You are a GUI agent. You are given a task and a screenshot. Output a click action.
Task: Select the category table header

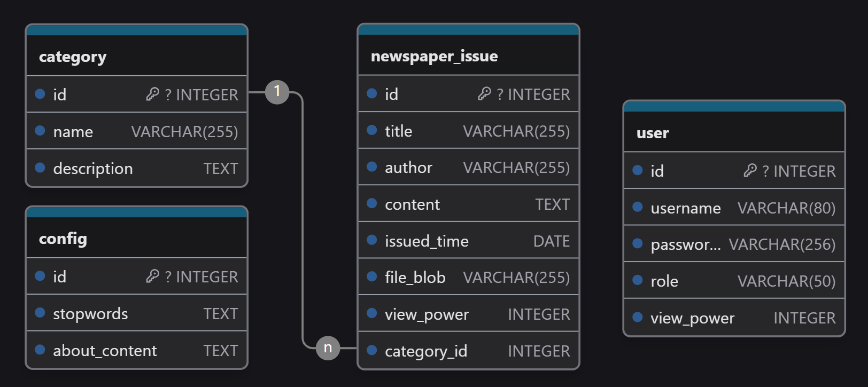pyautogui.click(x=73, y=57)
